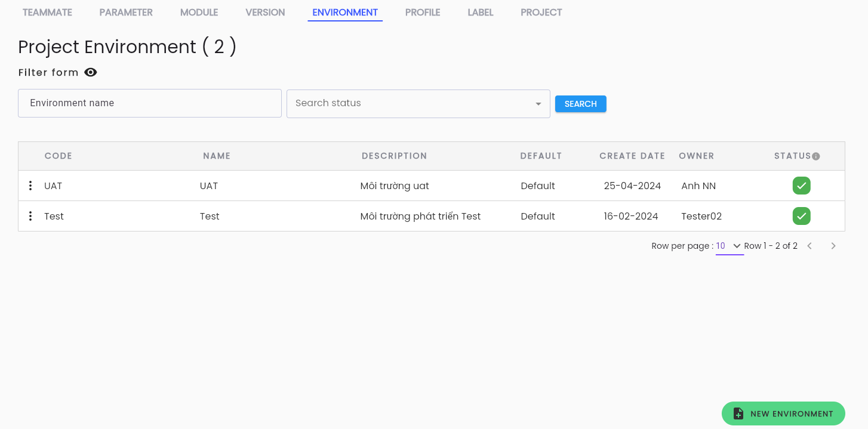The height and width of the screenshot is (429, 868).
Task: Click the date 16-02-2024 cell
Action: click(631, 216)
